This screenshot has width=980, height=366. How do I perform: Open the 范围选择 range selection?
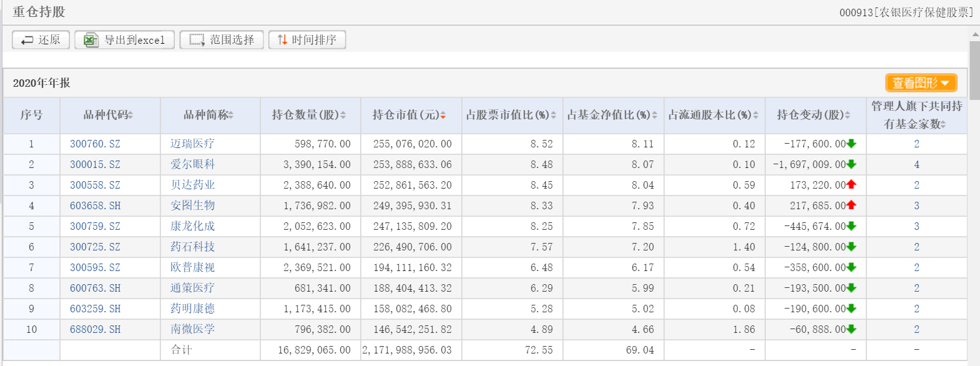coord(222,40)
